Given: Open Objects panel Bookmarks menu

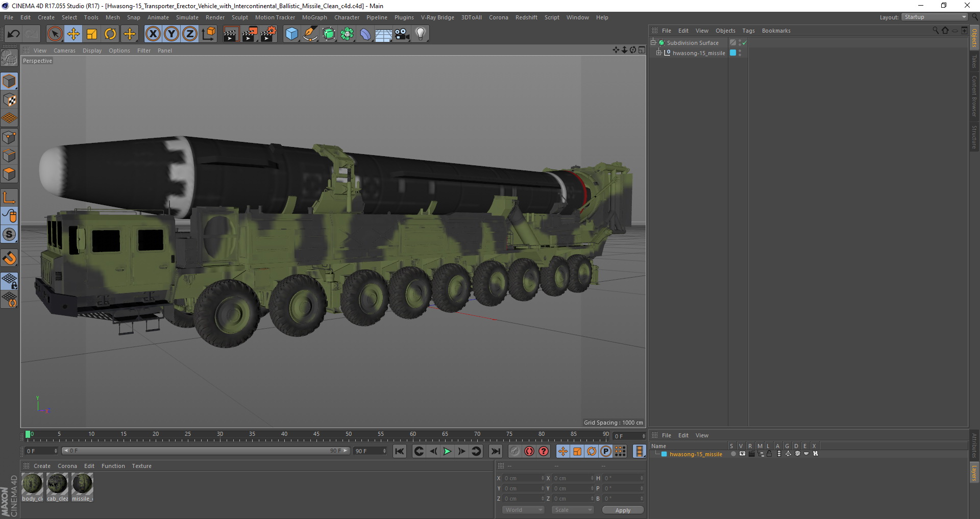Looking at the screenshot, I should 776,31.
